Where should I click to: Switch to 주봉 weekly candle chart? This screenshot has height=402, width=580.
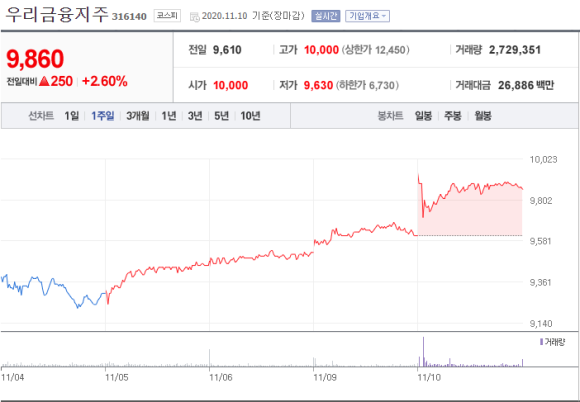(453, 116)
